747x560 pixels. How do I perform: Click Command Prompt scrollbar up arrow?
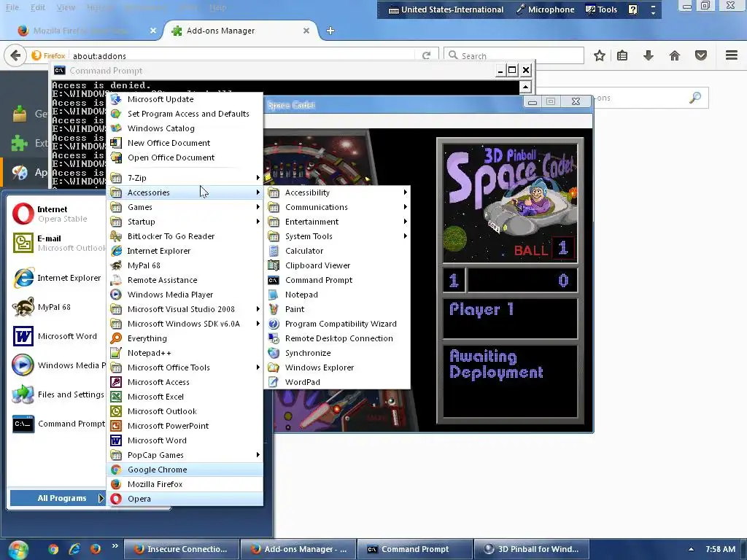525,87
